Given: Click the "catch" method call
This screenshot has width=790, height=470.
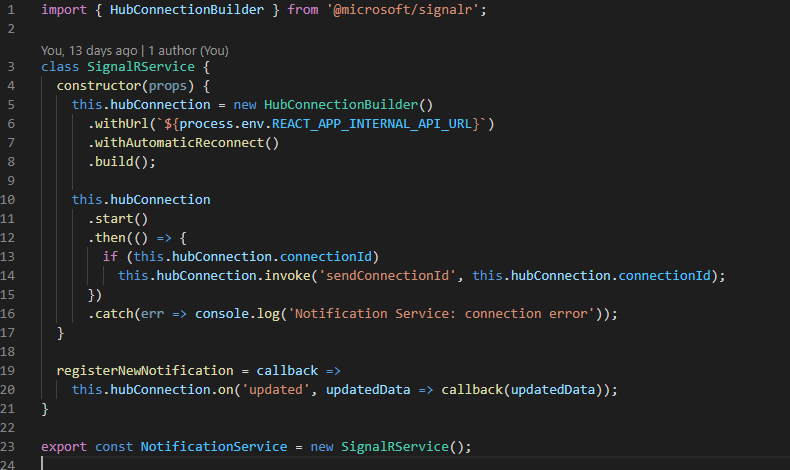Looking at the screenshot, I should pos(114,314).
